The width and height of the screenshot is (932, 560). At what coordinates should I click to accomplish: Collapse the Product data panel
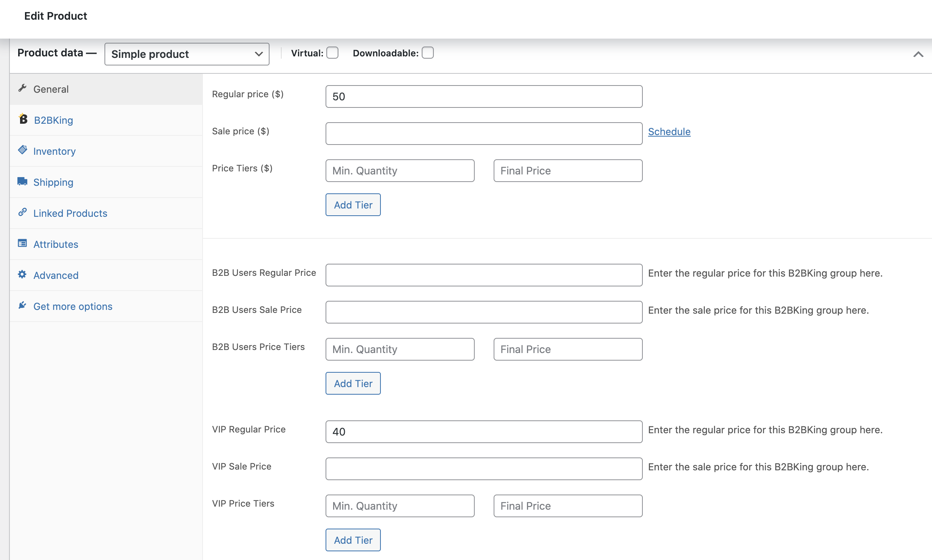point(918,54)
